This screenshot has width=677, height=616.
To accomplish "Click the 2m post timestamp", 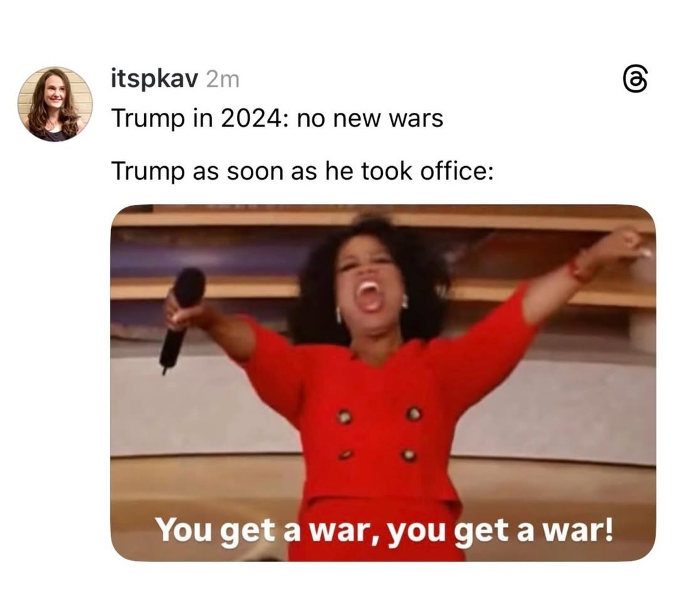I will pyautogui.click(x=223, y=80).
